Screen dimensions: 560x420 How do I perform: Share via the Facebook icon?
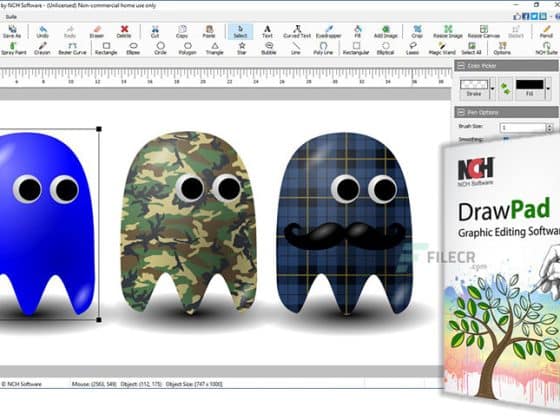pos(526,16)
